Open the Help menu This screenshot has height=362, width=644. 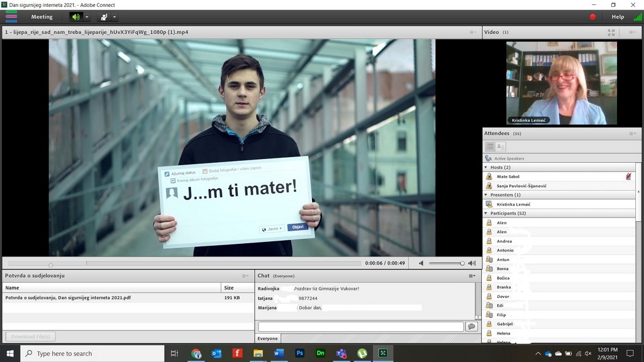point(618,17)
